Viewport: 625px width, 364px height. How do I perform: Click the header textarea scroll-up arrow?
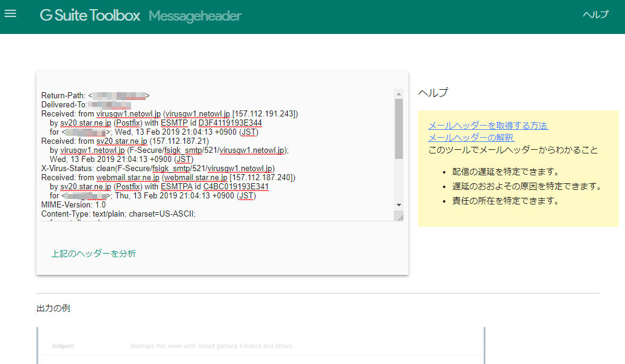pos(399,94)
